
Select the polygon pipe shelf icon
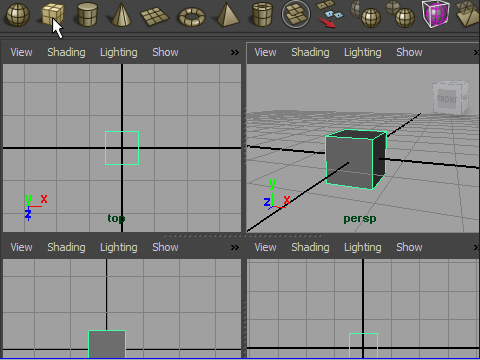[263, 15]
